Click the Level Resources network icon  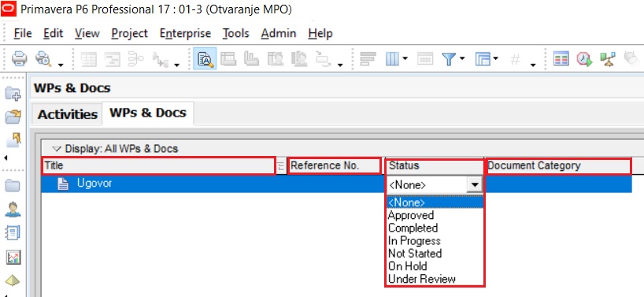tap(607, 59)
